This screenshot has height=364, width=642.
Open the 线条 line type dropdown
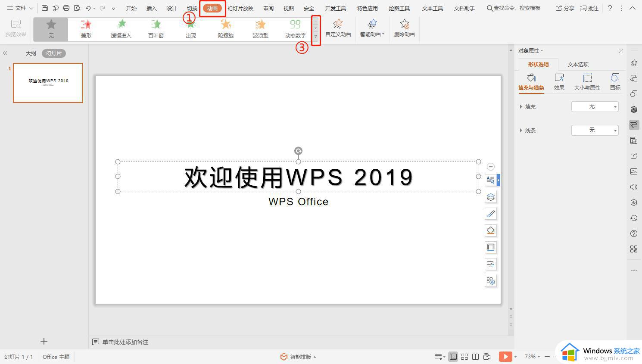(x=595, y=130)
